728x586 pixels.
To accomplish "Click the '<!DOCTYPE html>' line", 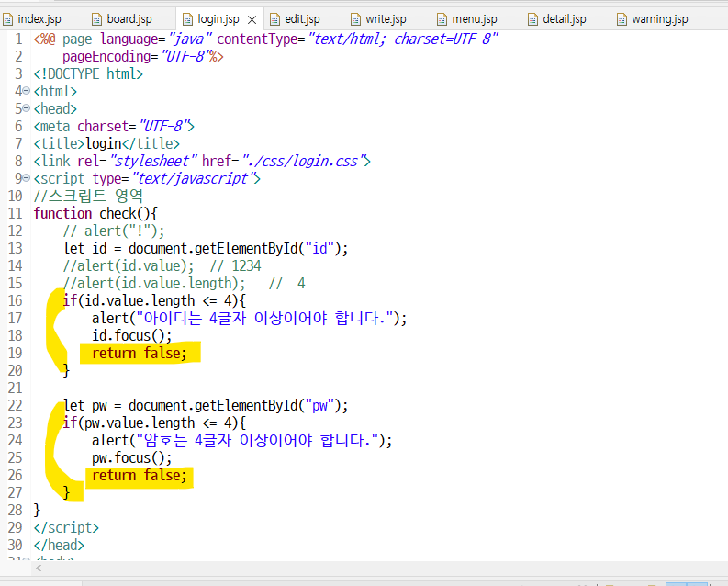I will [x=88, y=73].
